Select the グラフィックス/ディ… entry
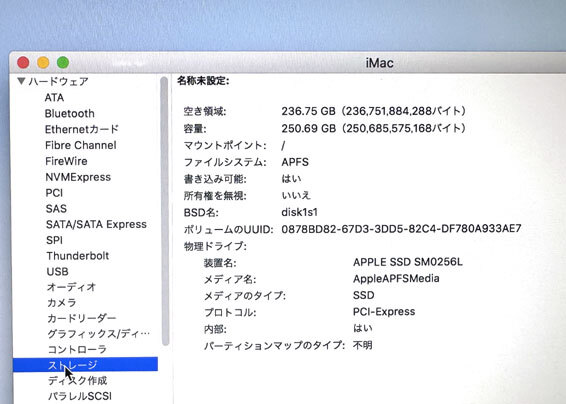 99,334
